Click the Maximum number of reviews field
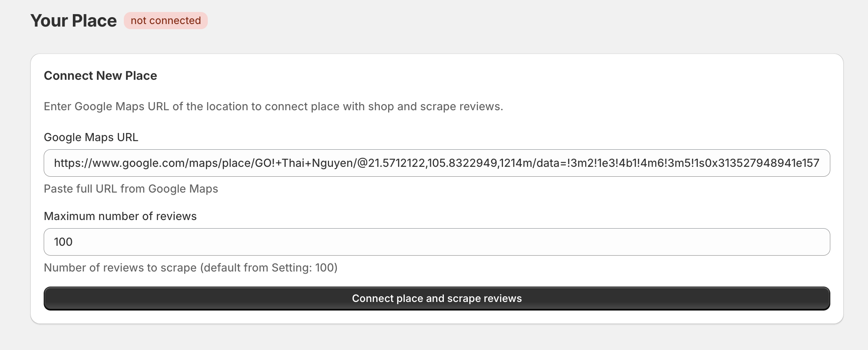 (437, 242)
